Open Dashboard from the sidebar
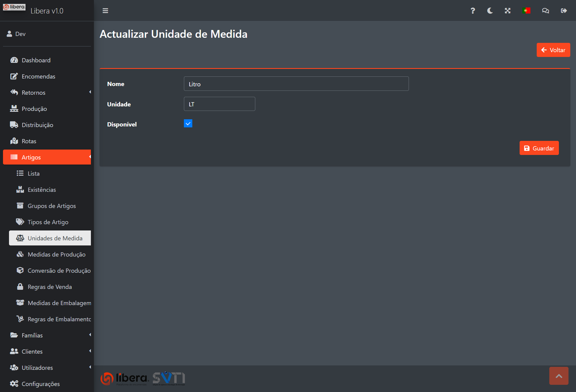Screen dimensions: 576x392 click(36, 60)
